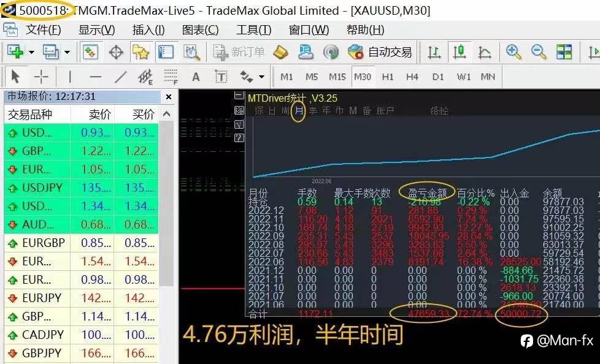Viewport: 600px width, 364px height.
Task: Open the 显示(V) menu
Action: 96,30
